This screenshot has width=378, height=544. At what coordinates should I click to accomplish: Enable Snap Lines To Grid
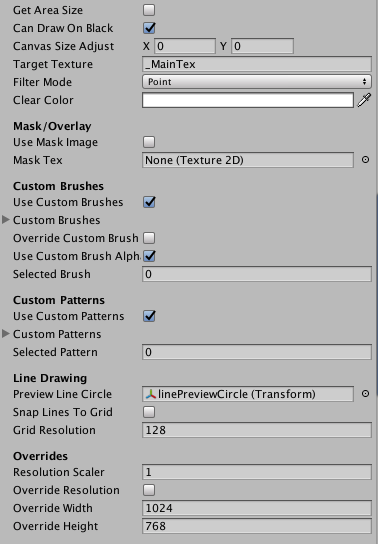tap(149, 412)
